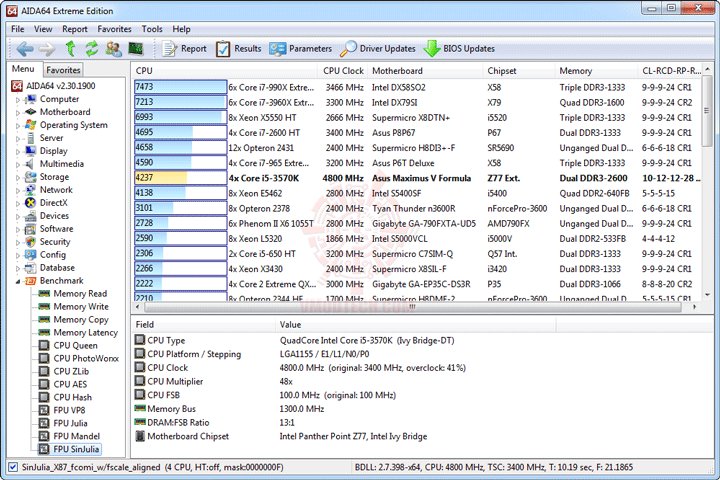Viewport: 720px width, 480px height.
Task: Open the File menu
Action: [17, 29]
